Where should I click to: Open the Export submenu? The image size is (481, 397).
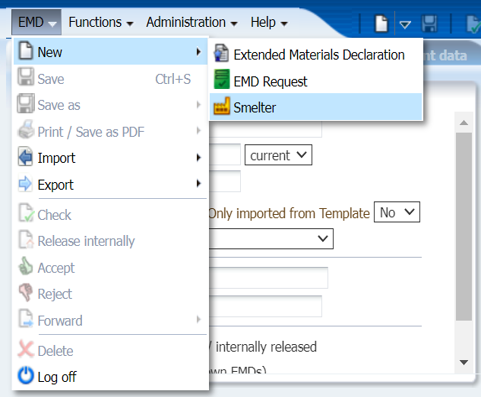click(x=111, y=184)
